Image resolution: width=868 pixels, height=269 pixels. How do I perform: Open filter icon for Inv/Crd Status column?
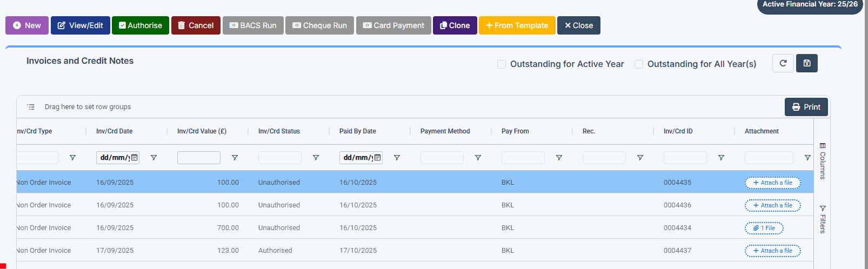316,158
